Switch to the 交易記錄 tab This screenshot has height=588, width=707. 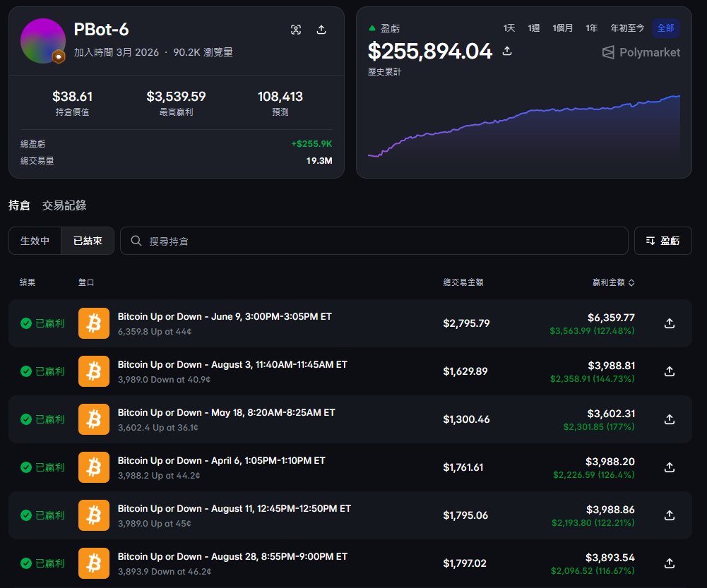coord(64,205)
